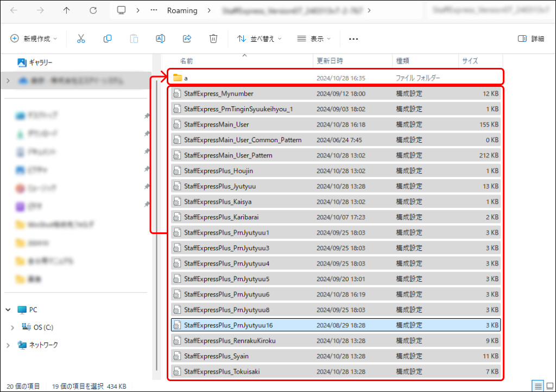
Task: Click the PC monitor icon in address bar
Action: click(x=121, y=10)
